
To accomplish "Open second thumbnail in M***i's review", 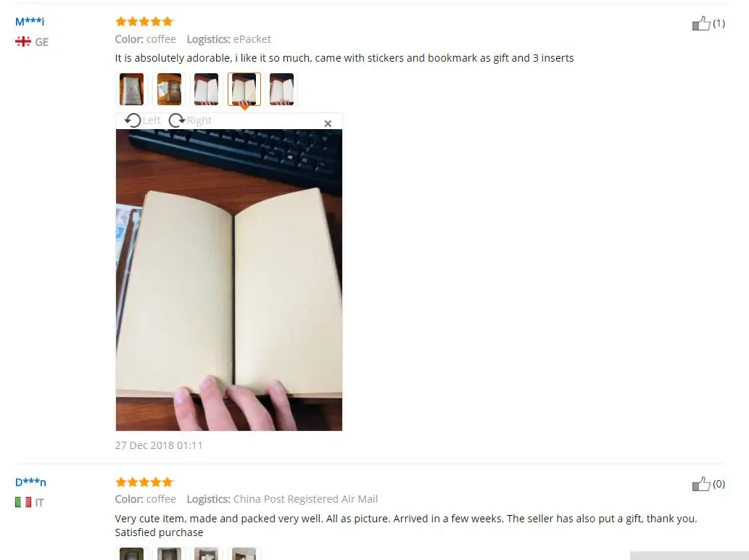I will click(x=169, y=89).
